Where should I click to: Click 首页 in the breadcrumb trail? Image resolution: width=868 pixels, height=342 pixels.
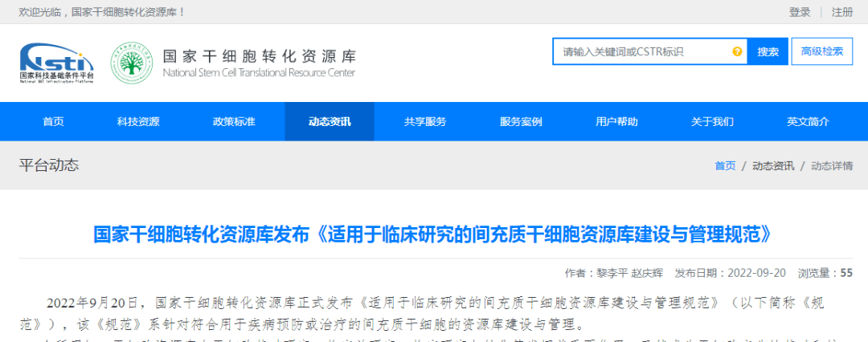click(725, 165)
